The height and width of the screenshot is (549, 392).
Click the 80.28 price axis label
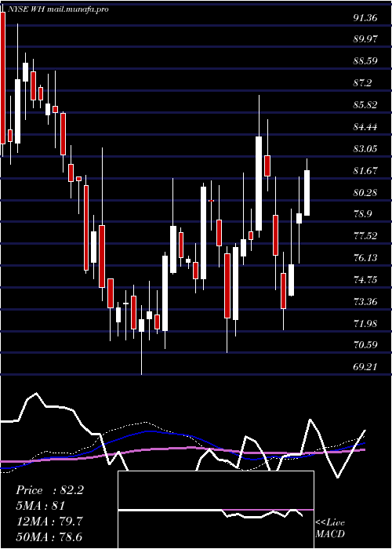tap(365, 192)
